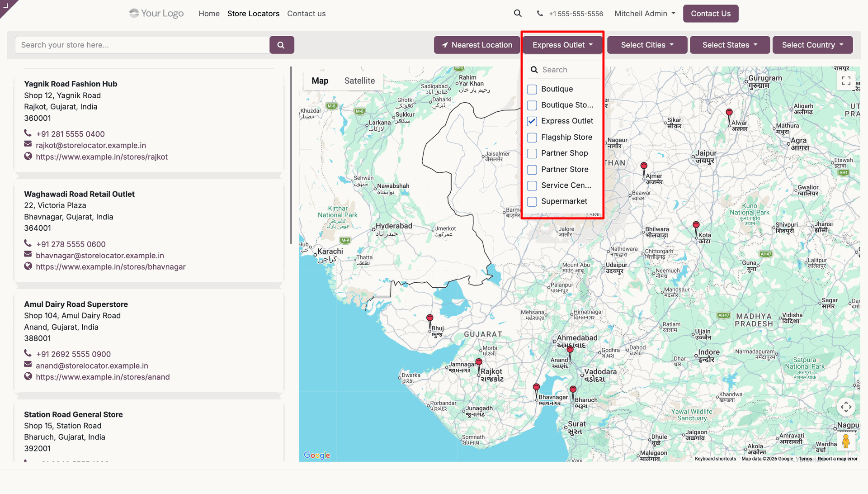Check the Boutique Sto... checkbox

pos(532,105)
